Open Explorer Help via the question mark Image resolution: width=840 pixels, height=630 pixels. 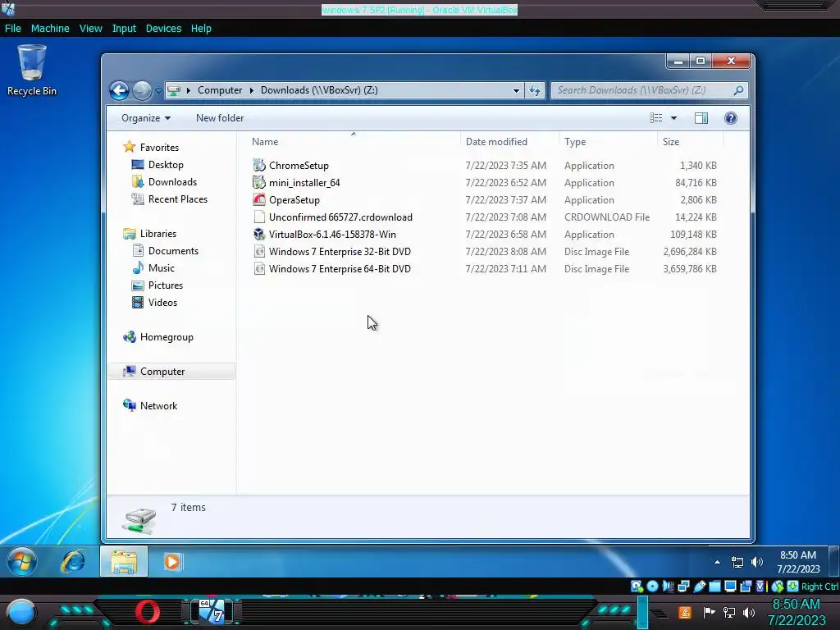[x=730, y=118]
